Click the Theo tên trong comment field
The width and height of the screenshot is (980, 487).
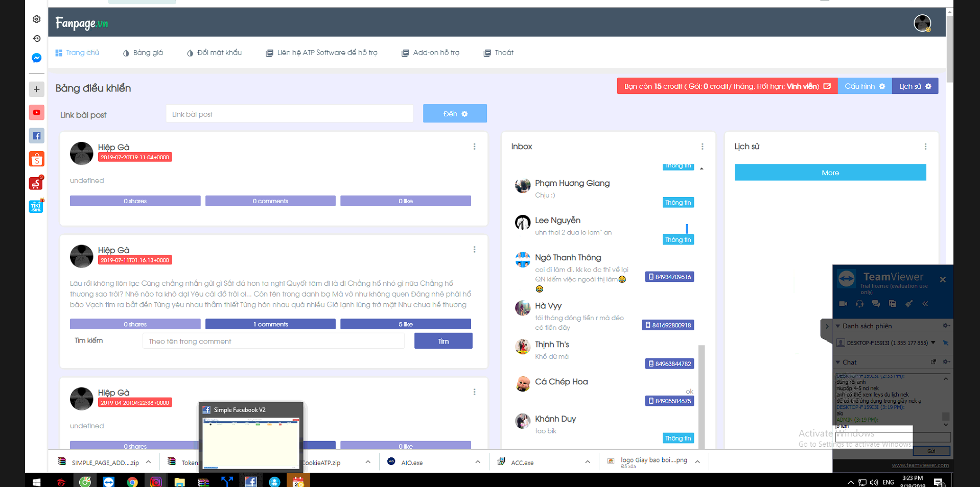tap(273, 341)
